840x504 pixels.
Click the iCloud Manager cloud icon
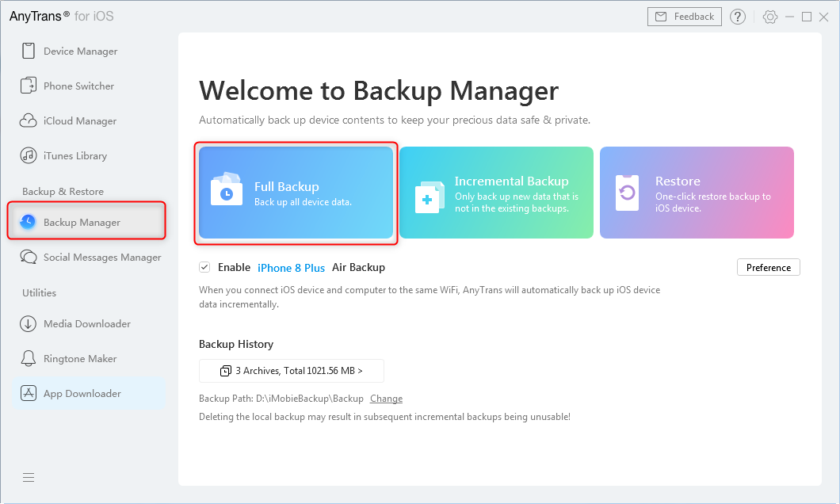(29, 120)
